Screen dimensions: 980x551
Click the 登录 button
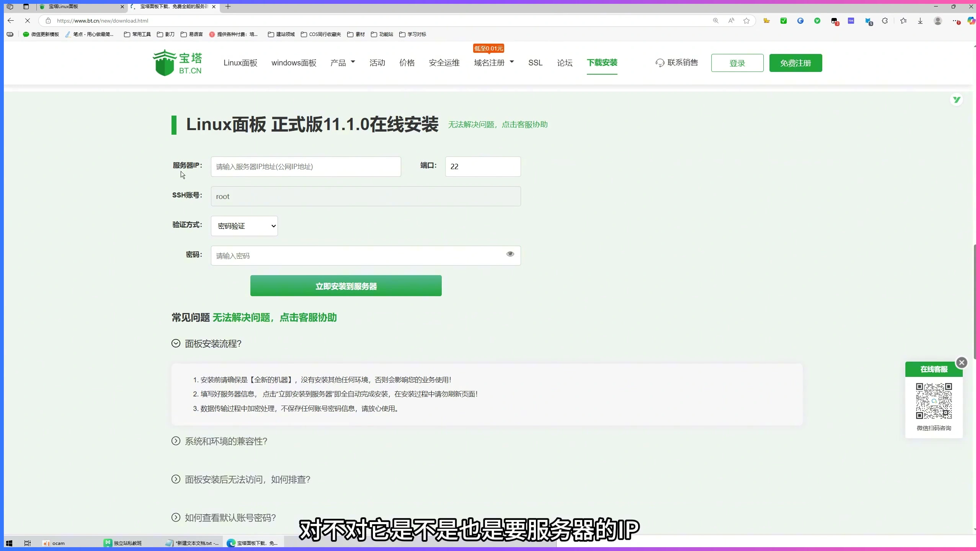pos(737,63)
